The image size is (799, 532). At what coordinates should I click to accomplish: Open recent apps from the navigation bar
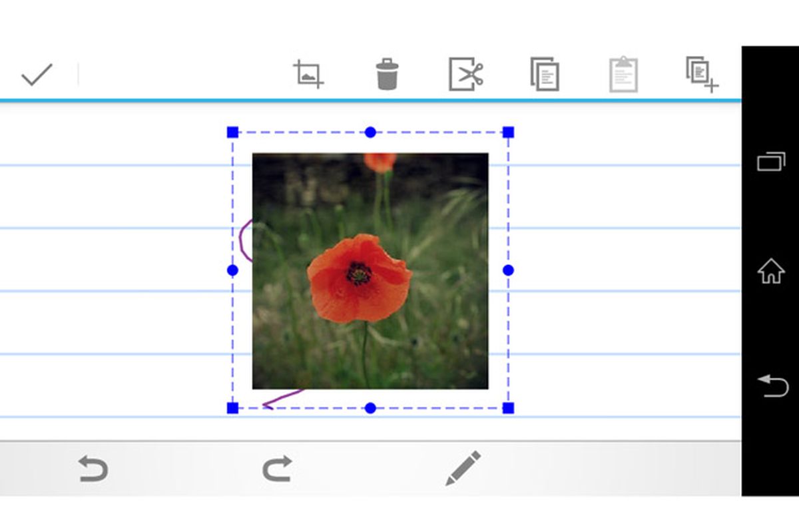(x=772, y=162)
